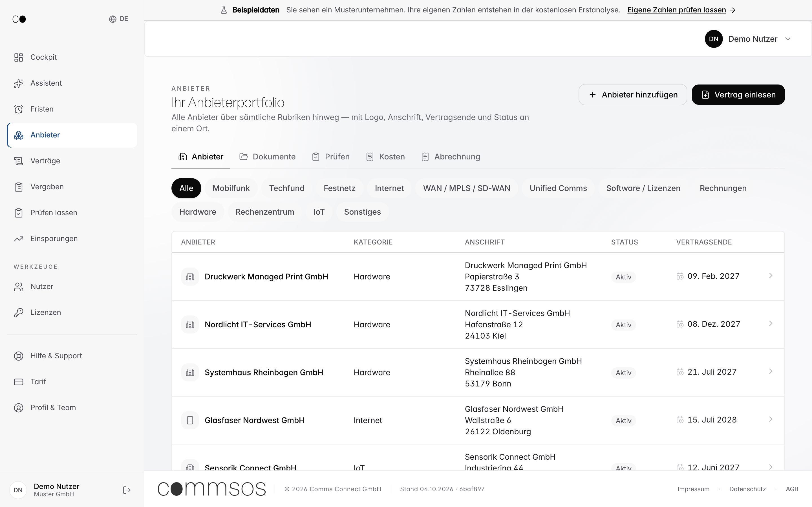Click the Verträge sidebar icon

coord(18,161)
